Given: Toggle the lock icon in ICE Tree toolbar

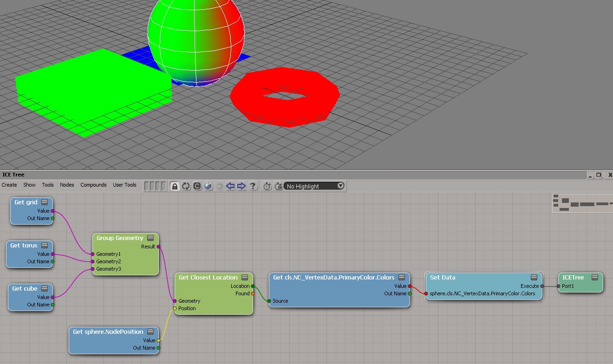Looking at the screenshot, I should [175, 186].
